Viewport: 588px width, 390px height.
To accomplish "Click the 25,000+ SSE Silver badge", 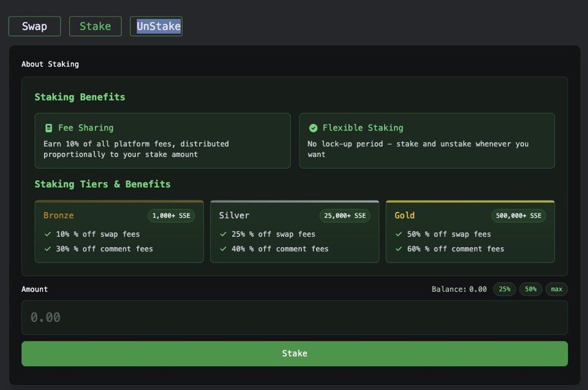I will tap(345, 215).
